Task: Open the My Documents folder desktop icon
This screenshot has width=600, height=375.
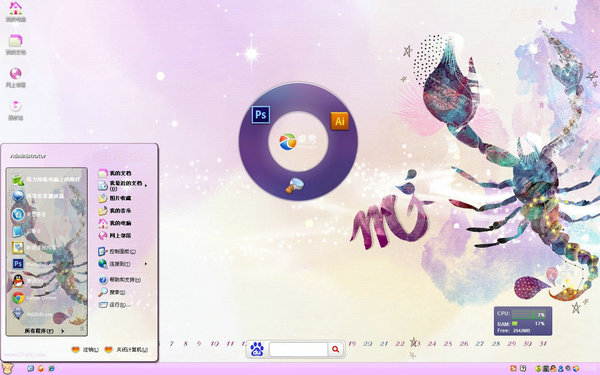Action: (16, 44)
